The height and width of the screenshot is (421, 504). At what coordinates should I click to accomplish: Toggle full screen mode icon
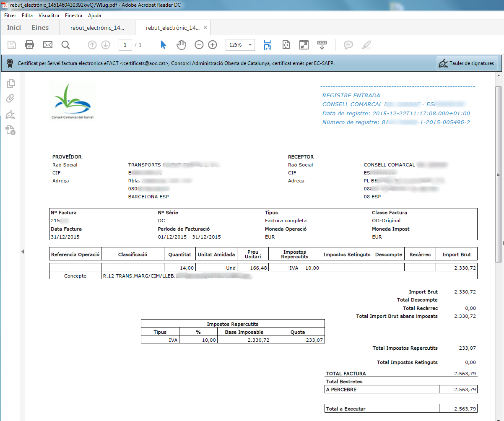304,45
